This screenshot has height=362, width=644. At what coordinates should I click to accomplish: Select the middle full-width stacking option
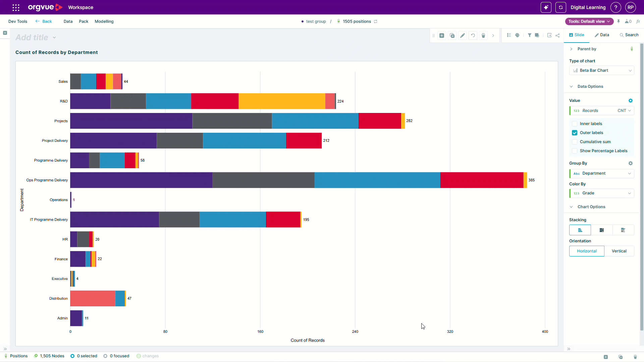pyautogui.click(x=601, y=230)
